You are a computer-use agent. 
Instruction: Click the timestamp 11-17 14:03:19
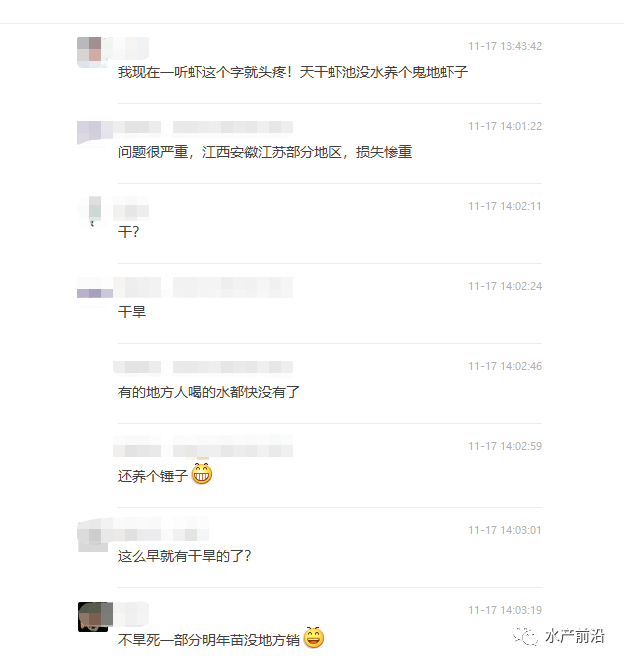click(505, 610)
